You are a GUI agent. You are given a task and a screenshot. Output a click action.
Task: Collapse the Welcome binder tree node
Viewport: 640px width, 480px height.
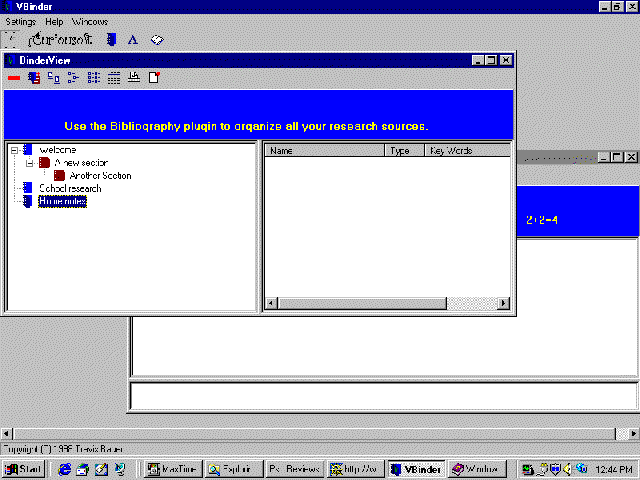[x=15, y=150]
